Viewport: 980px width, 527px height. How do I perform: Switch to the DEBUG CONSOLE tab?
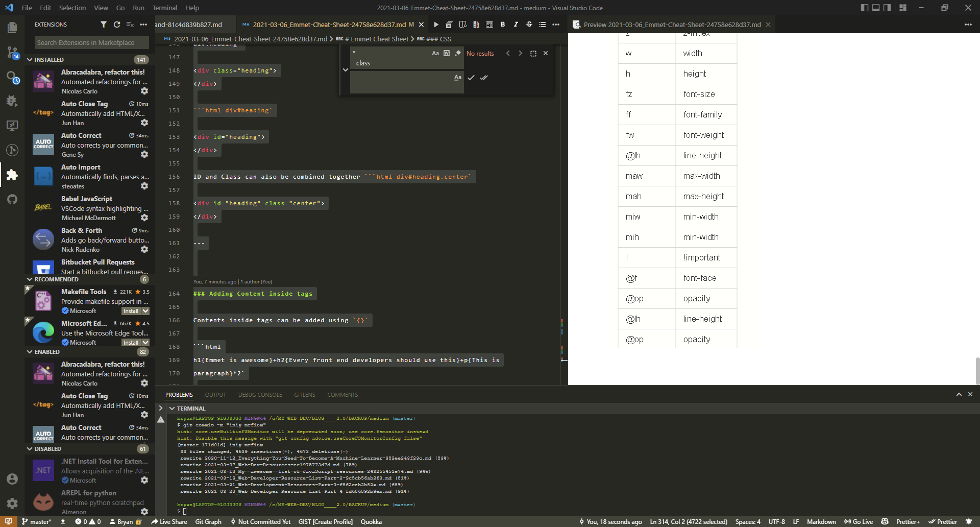click(260, 395)
